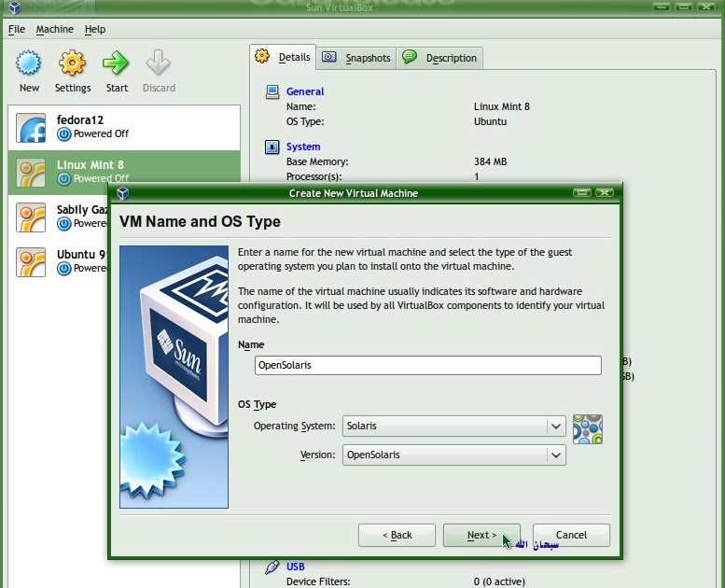Viewport: 725px width, 588px height.
Task: Open the Operating System dropdown showing Solaris
Action: pyautogui.click(x=454, y=427)
